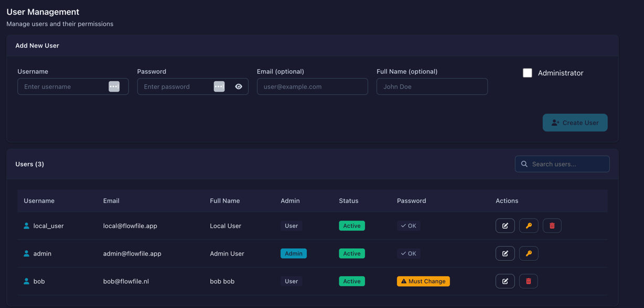The image size is (644, 308).
Task: Click the dots icon inside the Password field
Action: (x=219, y=86)
